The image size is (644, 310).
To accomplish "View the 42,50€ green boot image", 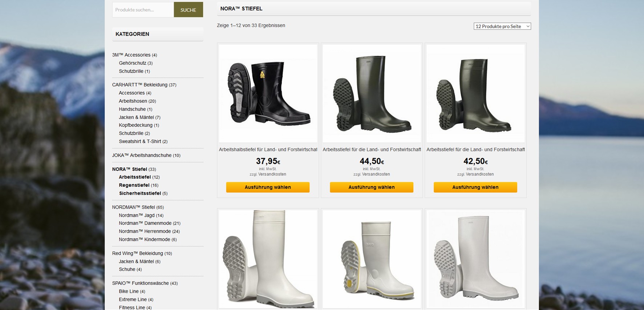I will tap(475, 93).
